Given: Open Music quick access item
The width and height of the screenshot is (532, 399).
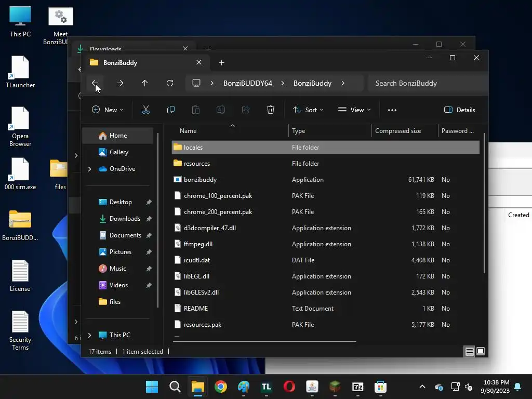Looking at the screenshot, I should click(118, 269).
